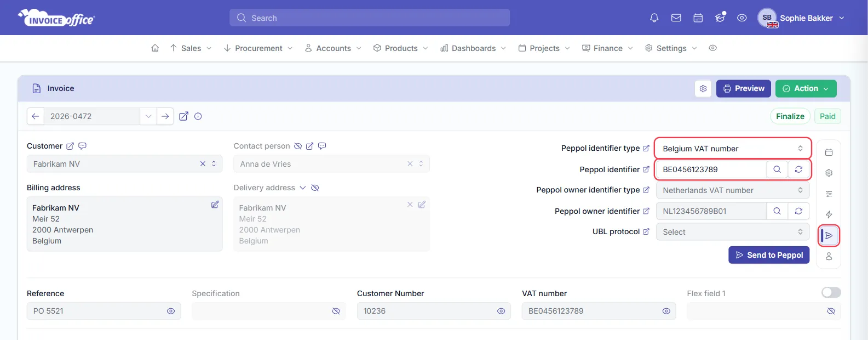
Task: Open the Procurement menu
Action: [x=258, y=48]
